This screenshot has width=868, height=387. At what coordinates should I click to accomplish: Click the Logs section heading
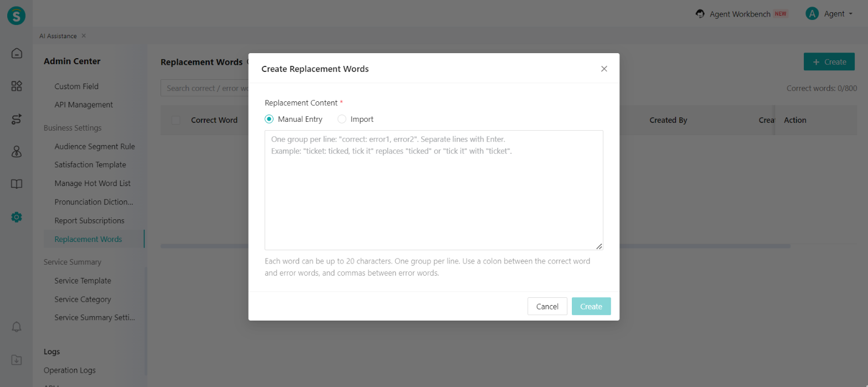point(51,352)
